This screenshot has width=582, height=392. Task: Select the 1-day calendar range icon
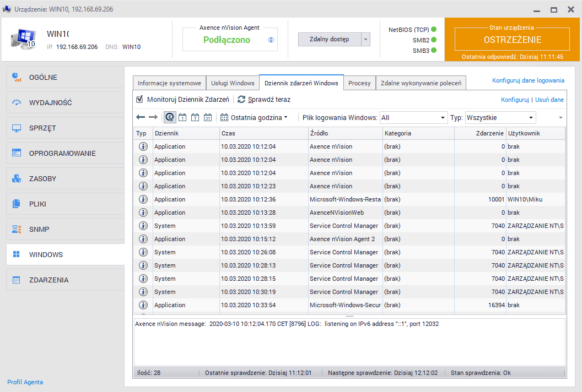(182, 117)
